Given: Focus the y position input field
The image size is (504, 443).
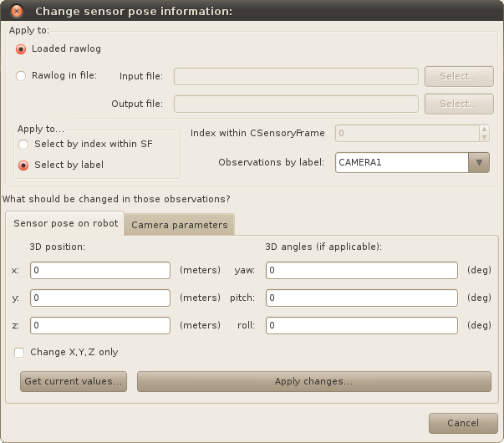Looking at the screenshot, I should (x=100, y=298).
